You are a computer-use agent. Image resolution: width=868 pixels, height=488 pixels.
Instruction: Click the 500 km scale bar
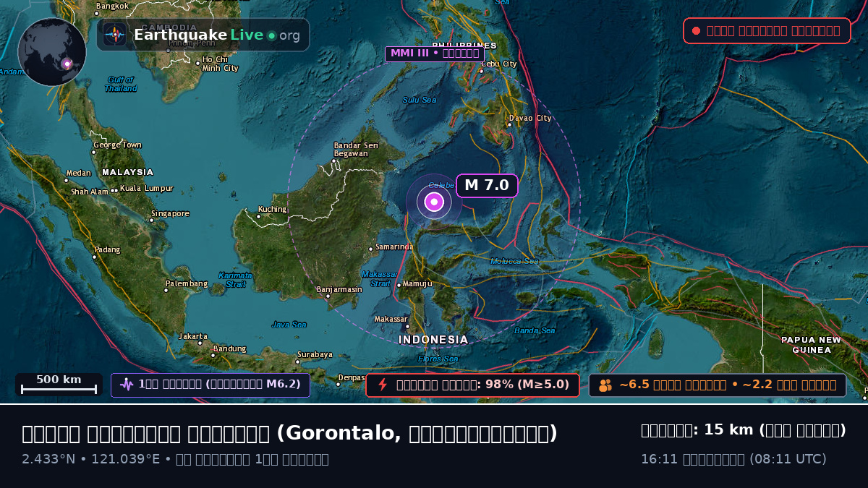click(59, 385)
